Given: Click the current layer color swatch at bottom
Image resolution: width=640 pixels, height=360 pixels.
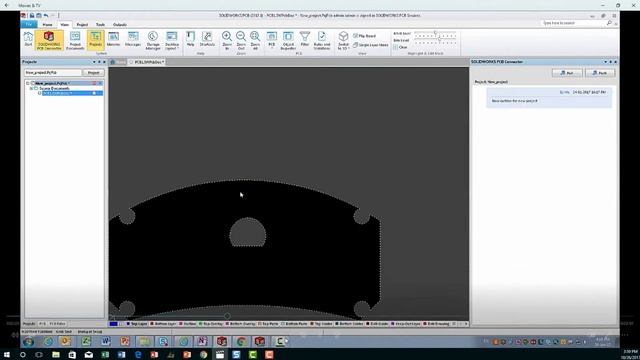Looking at the screenshot, I should tap(113, 324).
